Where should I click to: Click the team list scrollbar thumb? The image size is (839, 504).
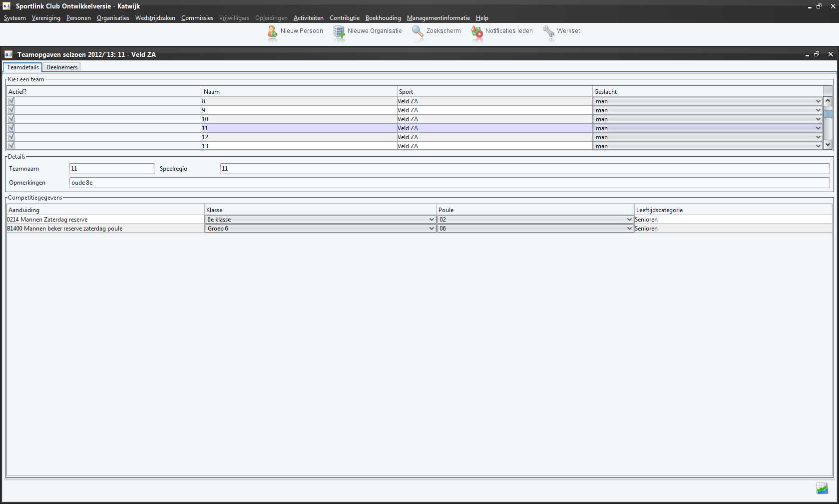coord(828,114)
